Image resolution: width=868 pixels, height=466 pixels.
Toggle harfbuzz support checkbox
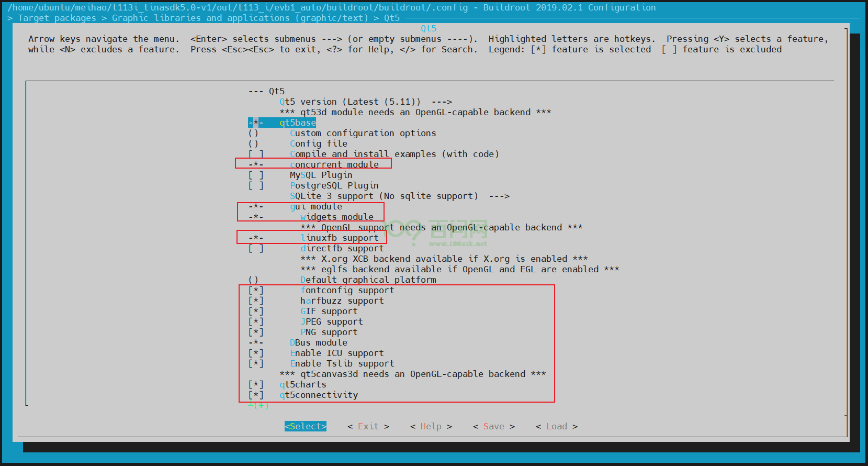point(256,301)
